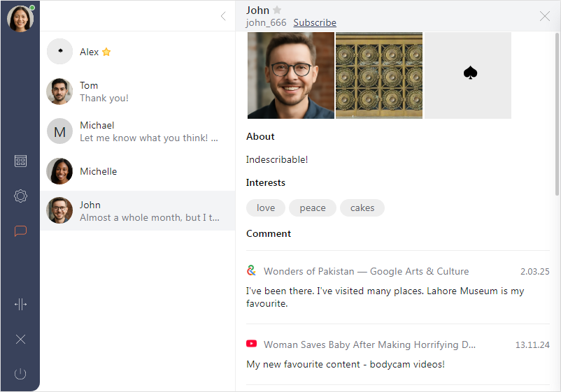View John's portrait photo thumbnail
Viewport: 561px width, 392px height.
(x=290, y=75)
